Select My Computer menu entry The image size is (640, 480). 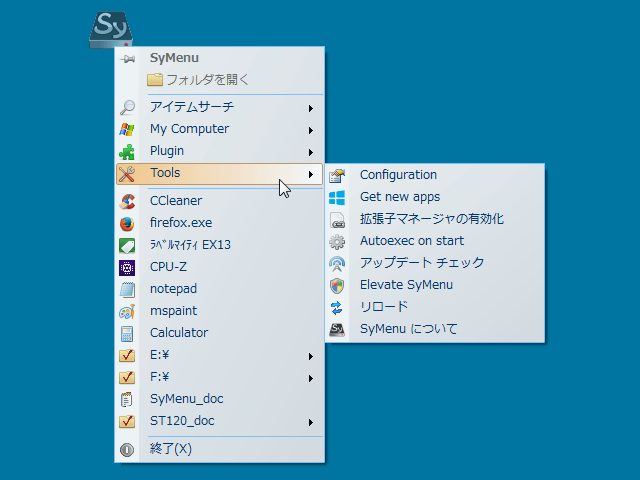[220, 129]
